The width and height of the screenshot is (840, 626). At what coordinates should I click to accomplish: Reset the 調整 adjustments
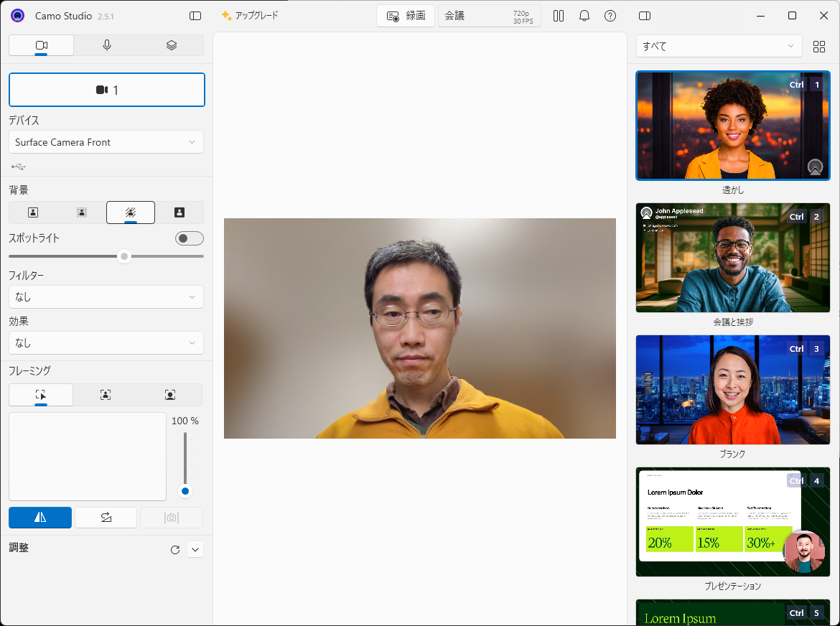coord(175,550)
